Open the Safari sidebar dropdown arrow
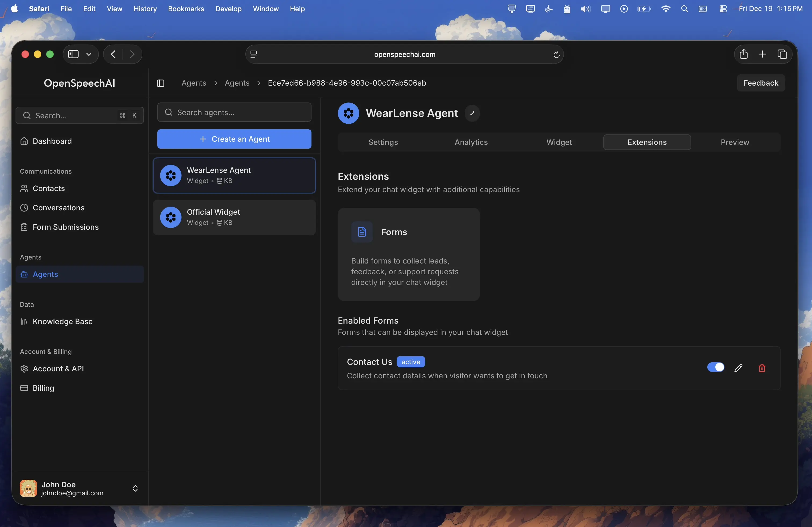Screen dimensions: 812x527 pyautogui.click(x=89, y=54)
